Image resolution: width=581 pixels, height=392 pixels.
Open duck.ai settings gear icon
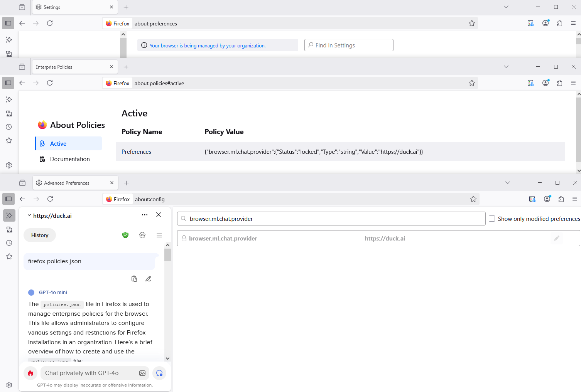[x=142, y=235]
